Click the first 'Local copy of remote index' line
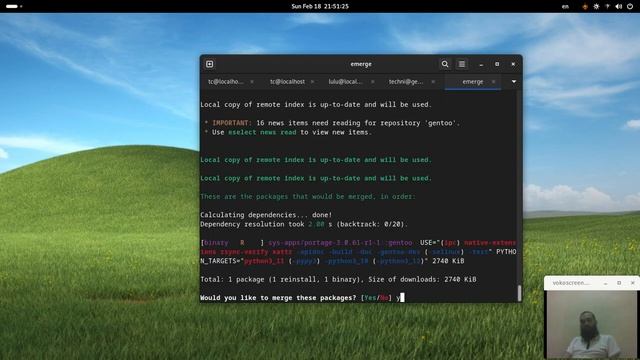 point(316,104)
